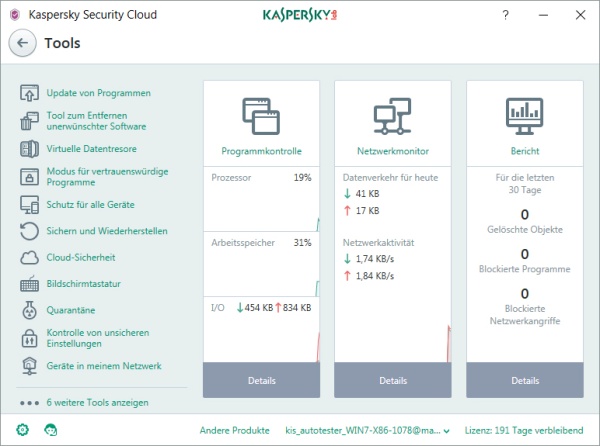The image size is (600, 446).
Task: Open the Andere Produkte link
Action: click(235, 430)
